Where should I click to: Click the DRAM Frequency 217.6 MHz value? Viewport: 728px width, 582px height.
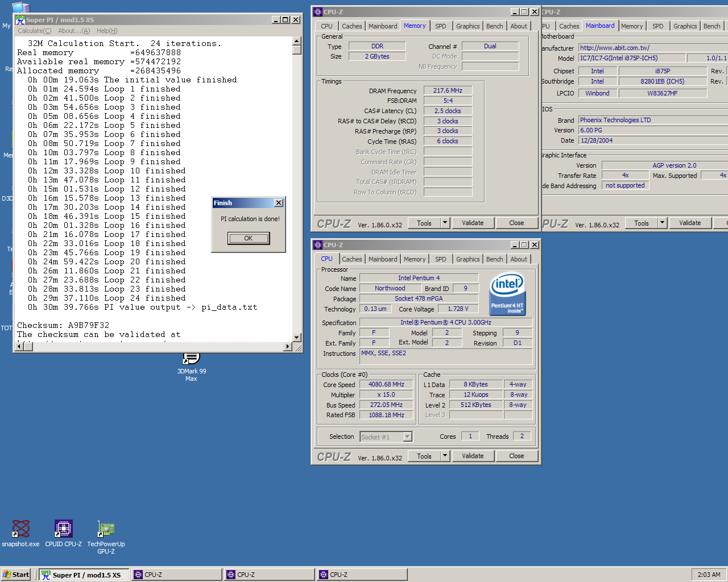coord(448,90)
